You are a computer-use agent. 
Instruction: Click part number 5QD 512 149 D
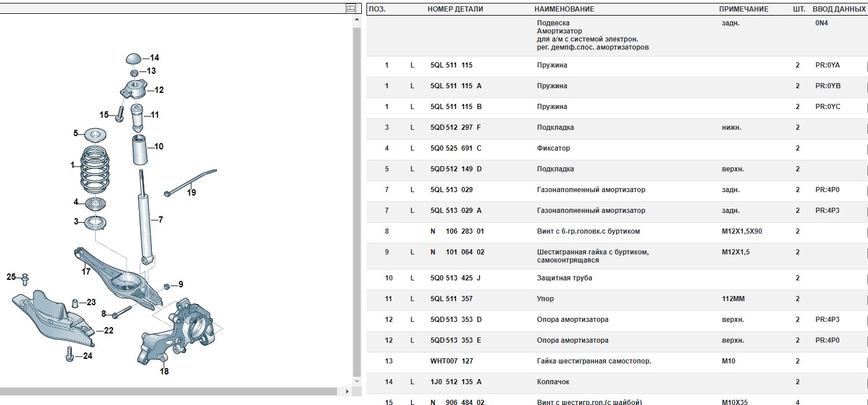(456, 169)
